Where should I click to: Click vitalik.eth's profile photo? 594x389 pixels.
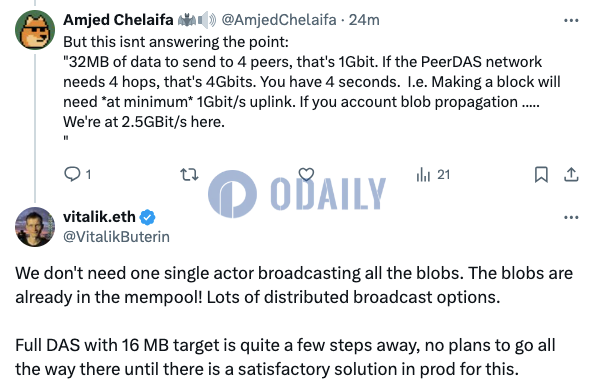(x=35, y=227)
